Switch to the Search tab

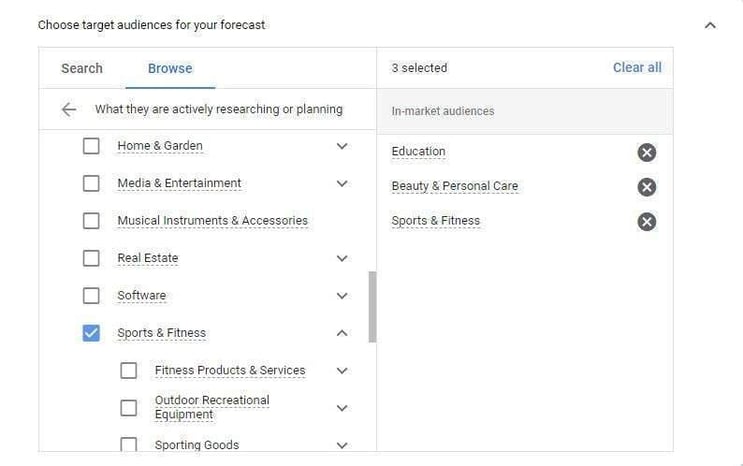point(82,68)
